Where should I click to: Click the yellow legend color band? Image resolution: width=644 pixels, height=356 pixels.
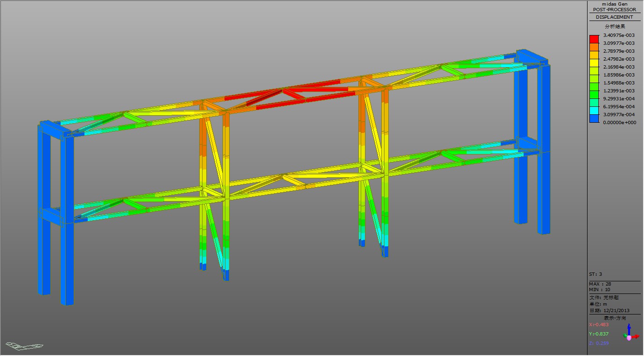[x=594, y=63]
